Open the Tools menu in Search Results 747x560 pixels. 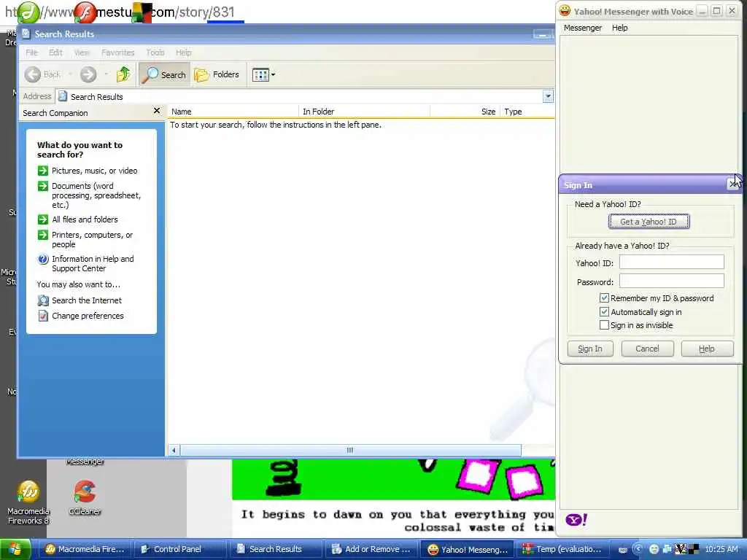click(155, 52)
